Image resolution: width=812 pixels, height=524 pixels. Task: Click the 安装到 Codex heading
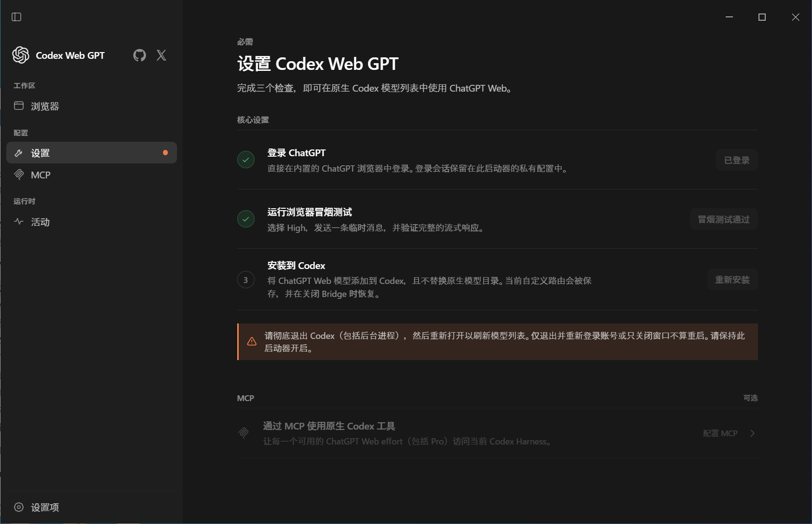pyautogui.click(x=296, y=266)
